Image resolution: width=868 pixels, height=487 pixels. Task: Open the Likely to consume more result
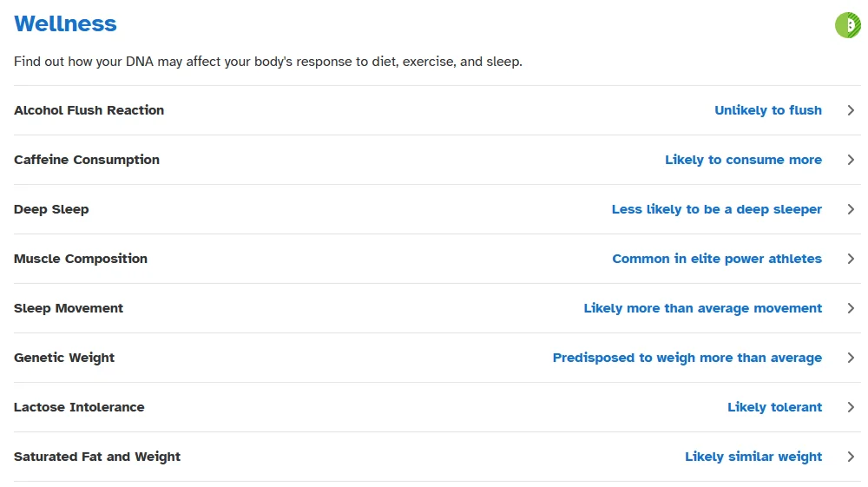(743, 160)
